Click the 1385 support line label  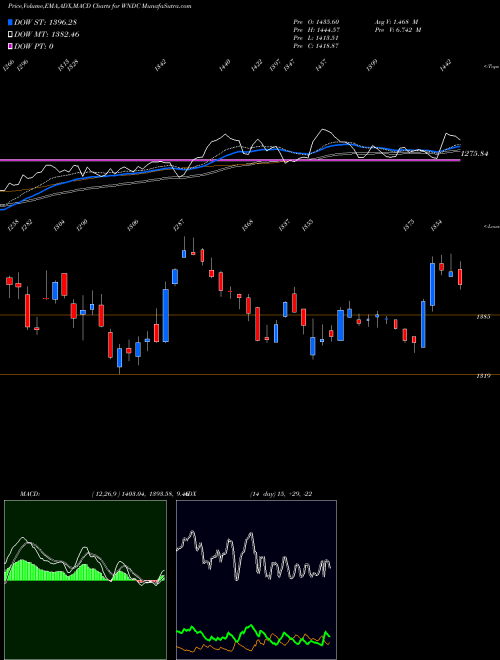coord(483,317)
